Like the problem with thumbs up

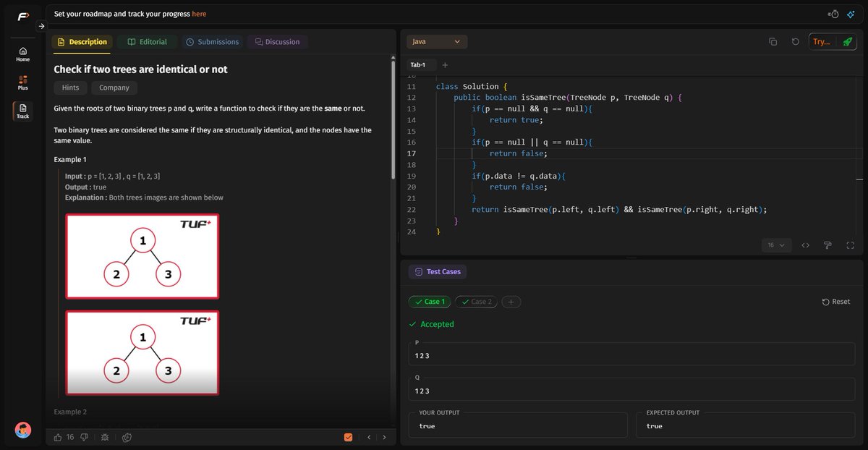(58, 437)
